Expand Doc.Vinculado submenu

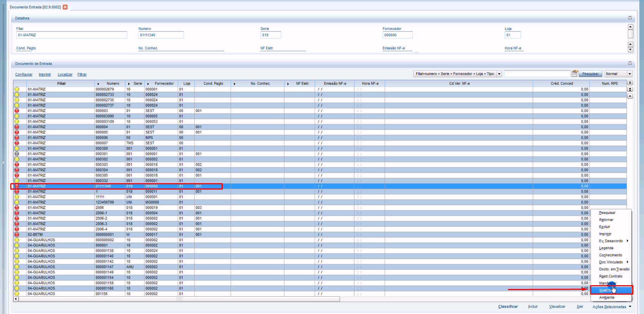[627, 262]
